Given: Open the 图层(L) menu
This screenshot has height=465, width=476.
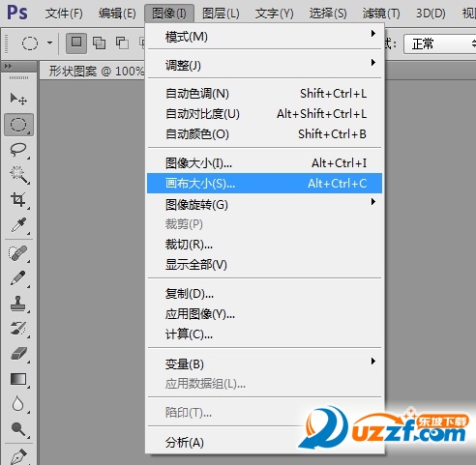Looking at the screenshot, I should tap(221, 14).
